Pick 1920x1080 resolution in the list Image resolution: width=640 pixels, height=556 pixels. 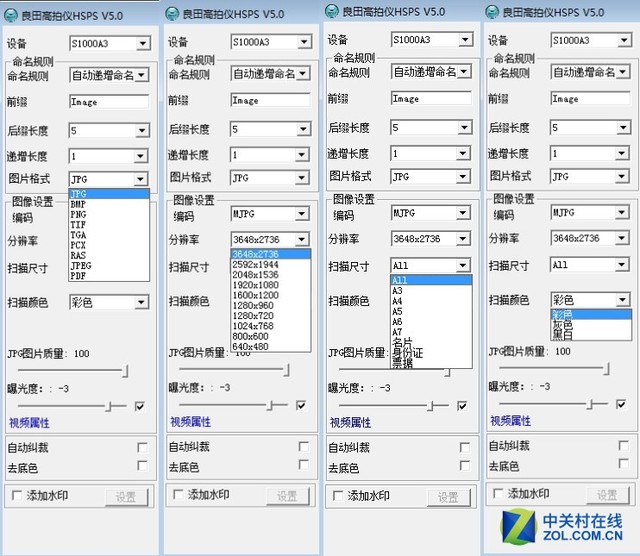pos(271,285)
